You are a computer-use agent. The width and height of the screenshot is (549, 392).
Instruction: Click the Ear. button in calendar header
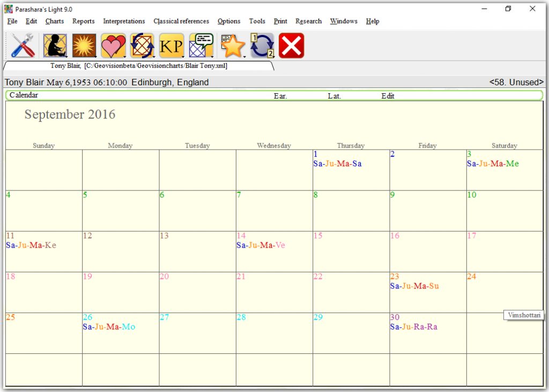pyautogui.click(x=280, y=96)
